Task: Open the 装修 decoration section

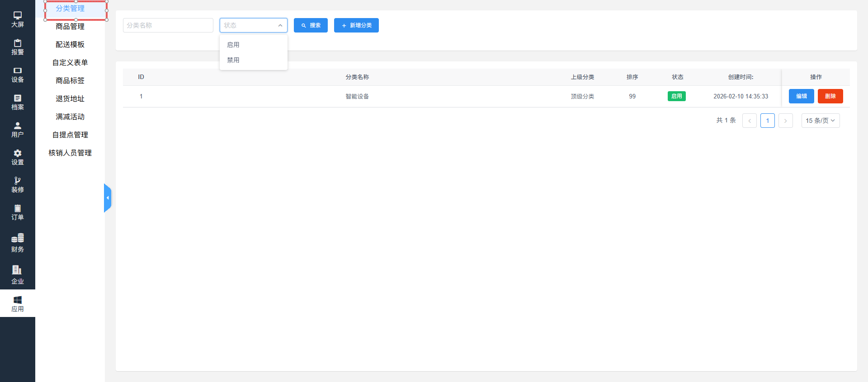Action: pyautogui.click(x=18, y=185)
